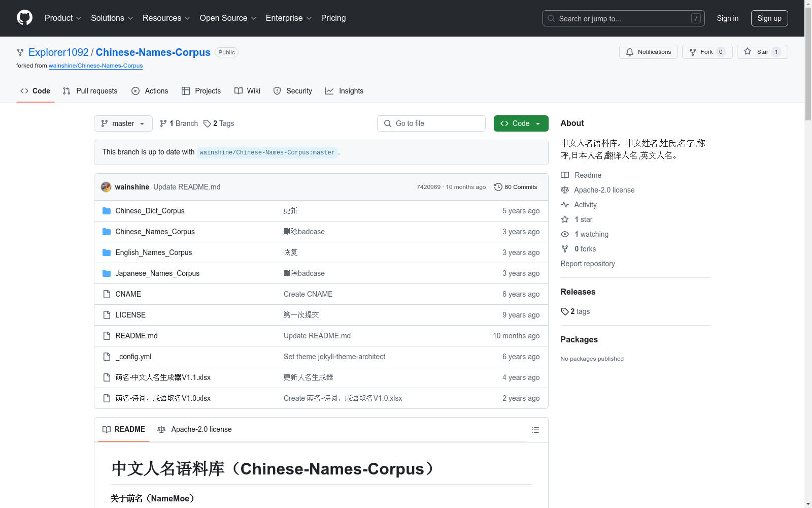Switch to the Insights tab
Image resolution: width=812 pixels, height=508 pixels.
(x=345, y=91)
